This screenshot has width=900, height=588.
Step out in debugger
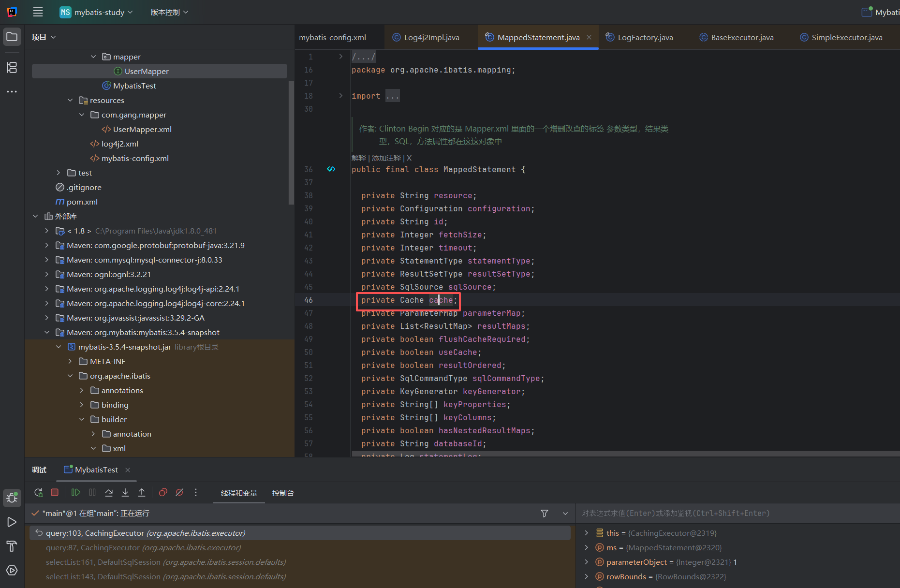[142, 492]
